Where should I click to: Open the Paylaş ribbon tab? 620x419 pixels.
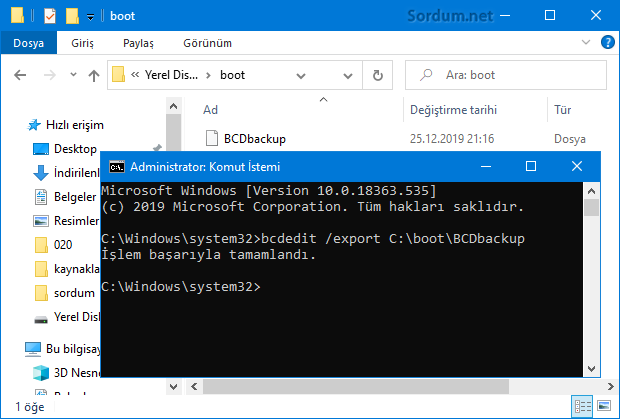138,43
